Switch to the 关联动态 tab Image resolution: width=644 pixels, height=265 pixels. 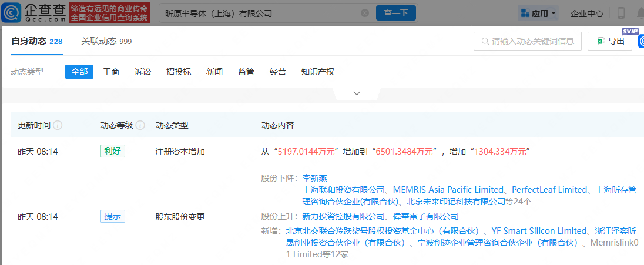(106, 41)
